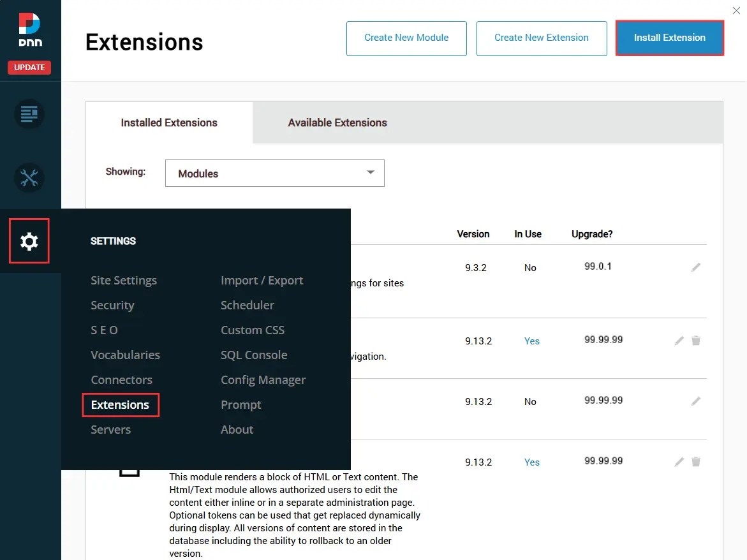Image resolution: width=747 pixels, height=560 pixels.
Task: Switch to the Available Extensions tab
Action: click(337, 122)
